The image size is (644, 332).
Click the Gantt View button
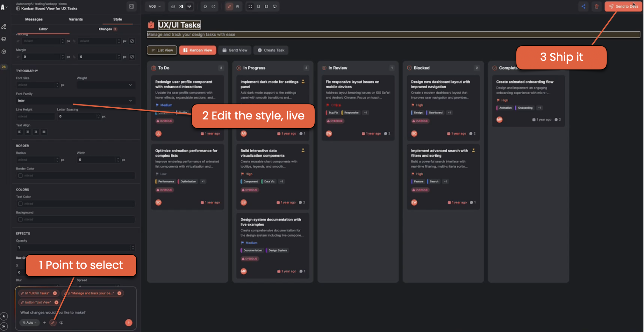click(235, 50)
